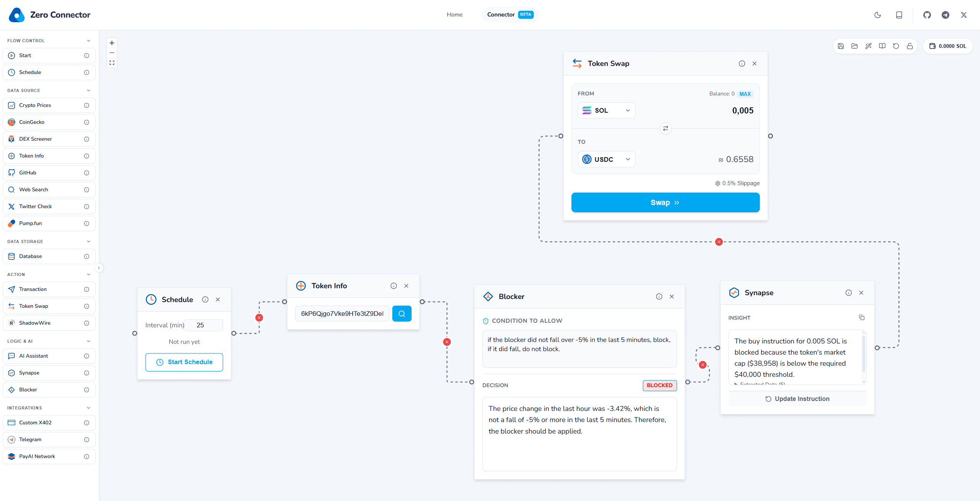
Task: Open the GitHub link in the header
Action: click(x=927, y=15)
